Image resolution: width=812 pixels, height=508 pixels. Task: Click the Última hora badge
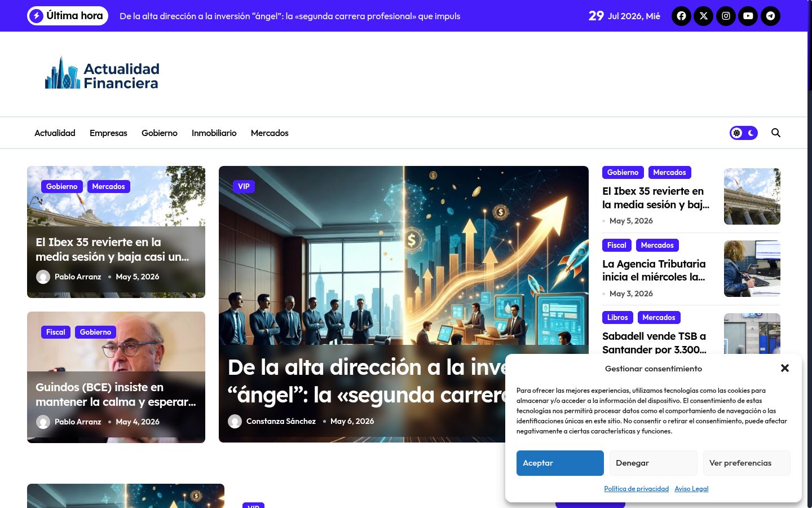pos(67,16)
